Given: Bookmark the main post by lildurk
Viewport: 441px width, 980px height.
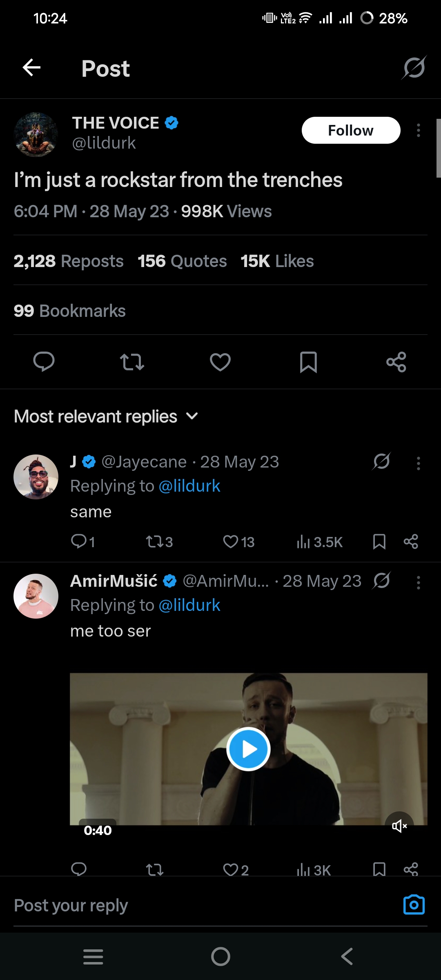Looking at the screenshot, I should (x=308, y=362).
